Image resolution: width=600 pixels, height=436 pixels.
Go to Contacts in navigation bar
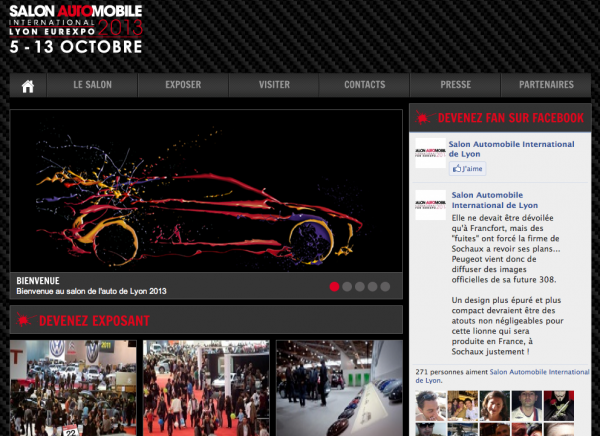click(x=364, y=86)
